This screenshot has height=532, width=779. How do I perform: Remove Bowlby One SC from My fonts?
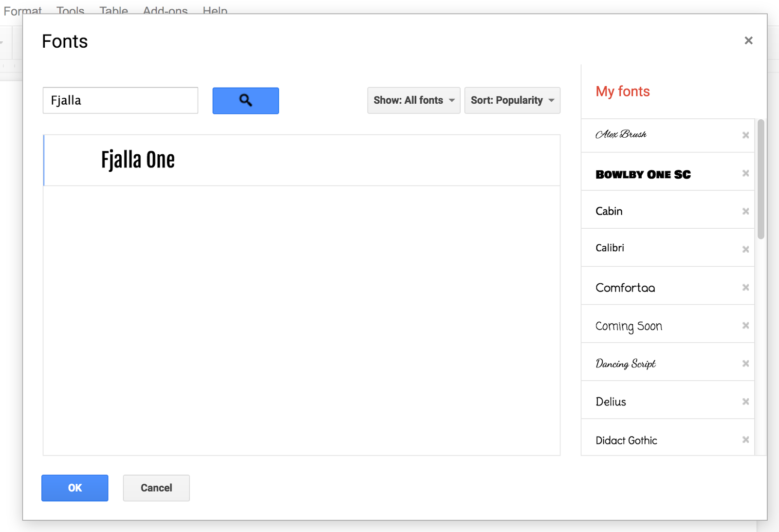[x=745, y=173]
